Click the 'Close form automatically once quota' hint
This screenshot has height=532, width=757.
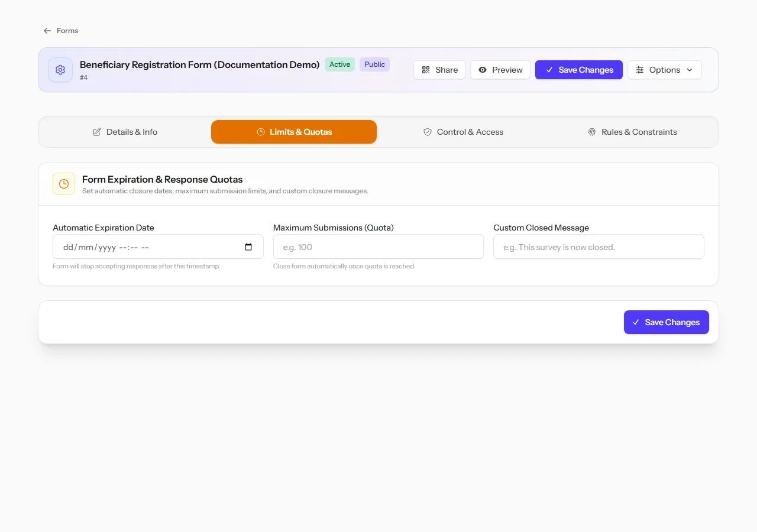pos(344,266)
